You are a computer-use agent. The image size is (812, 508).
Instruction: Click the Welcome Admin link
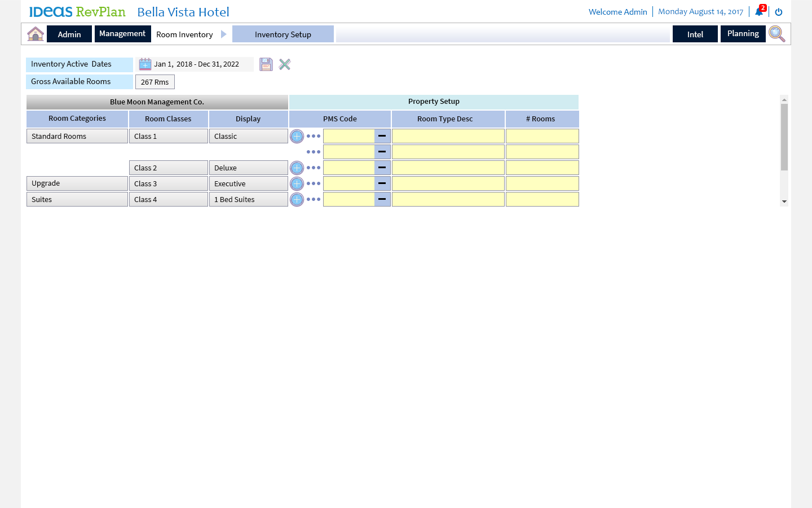617,12
